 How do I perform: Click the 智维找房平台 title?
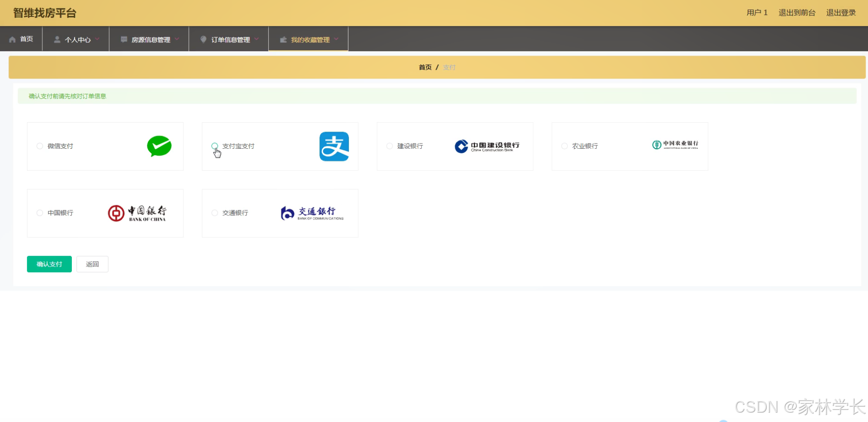pyautogui.click(x=45, y=13)
